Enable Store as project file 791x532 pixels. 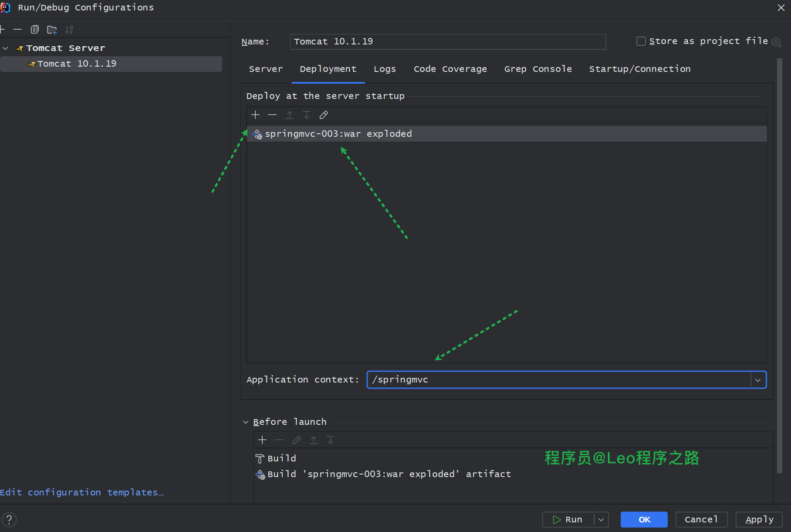pos(641,41)
